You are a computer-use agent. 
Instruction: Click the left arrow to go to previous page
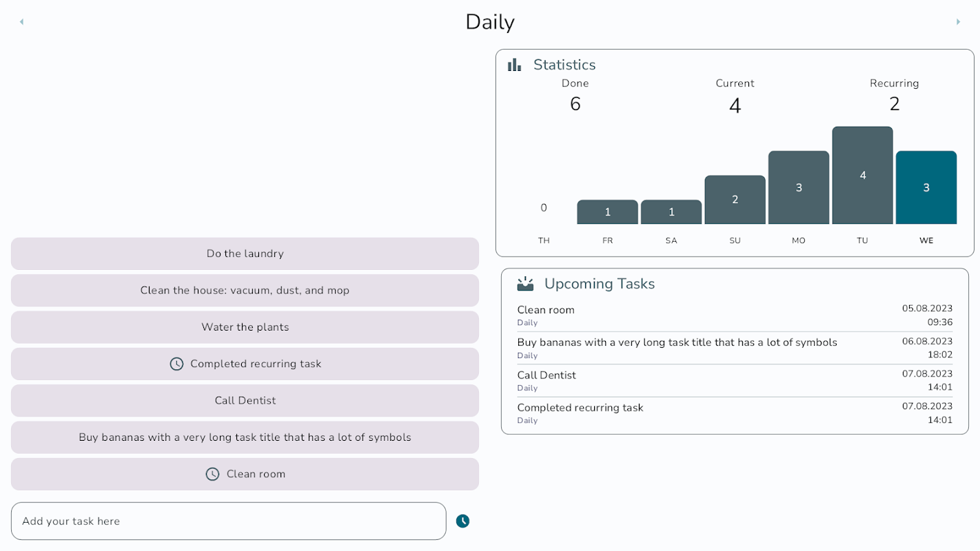(21, 22)
